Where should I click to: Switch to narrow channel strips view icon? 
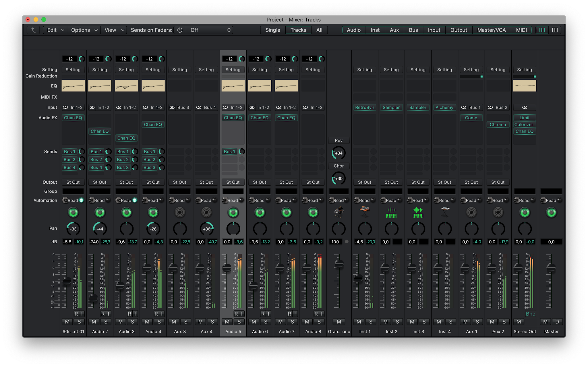(542, 30)
